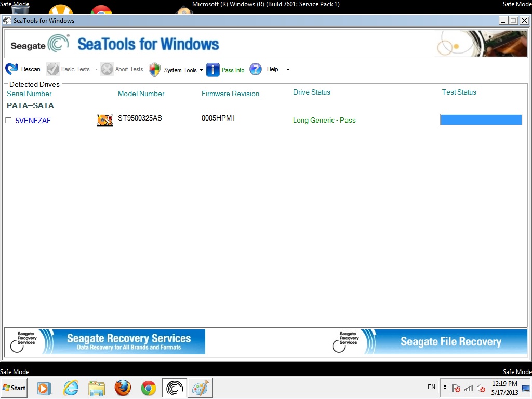
Task: Click the Model Number column header
Action: (x=141, y=94)
